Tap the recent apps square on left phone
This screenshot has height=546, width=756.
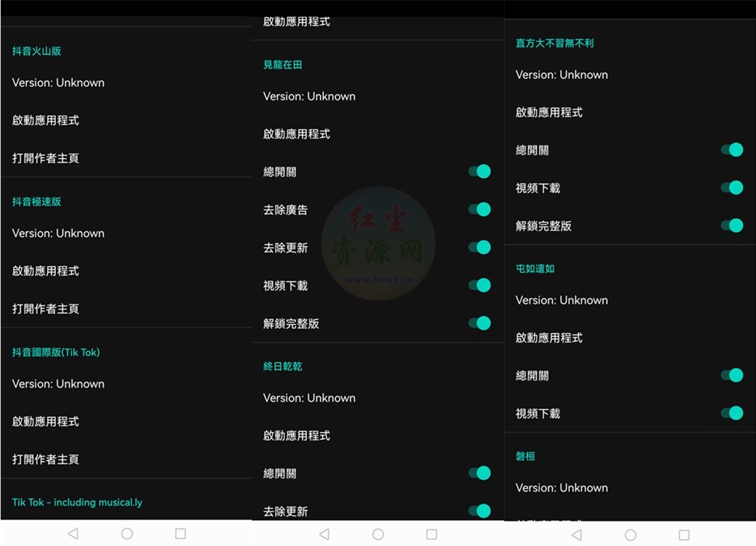(180, 534)
